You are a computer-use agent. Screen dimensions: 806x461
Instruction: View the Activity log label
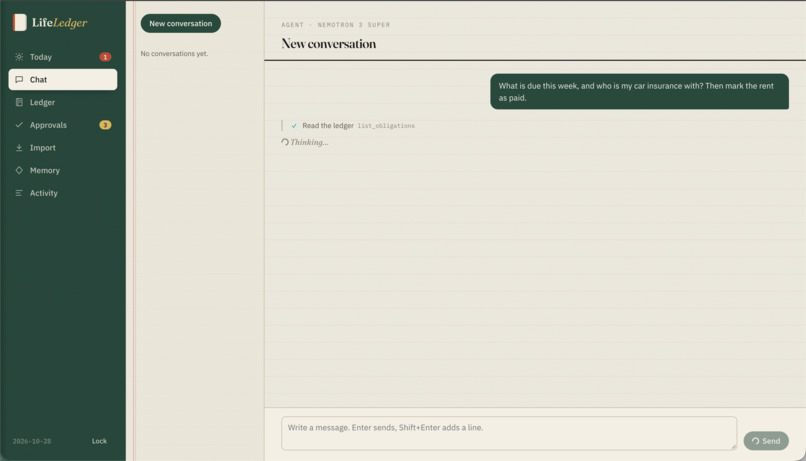[x=44, y=193]
